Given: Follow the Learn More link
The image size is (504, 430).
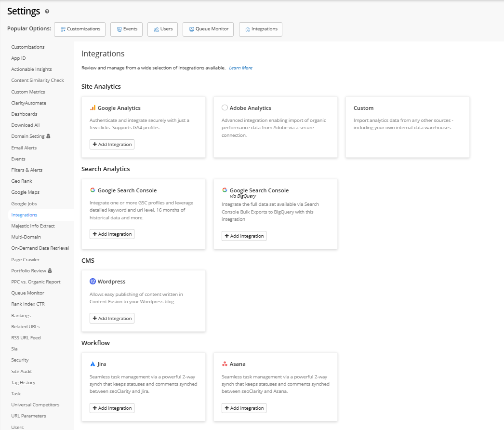Looking at the screenshot, I should click(240, 68).
